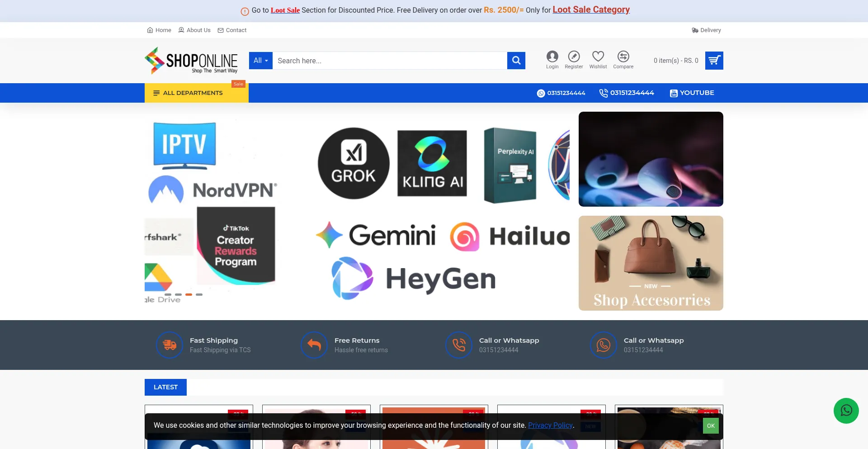Viewport: 868px width, 449px height.
Task: Click the Perplexity AI box image
Action: coord(510,165)
